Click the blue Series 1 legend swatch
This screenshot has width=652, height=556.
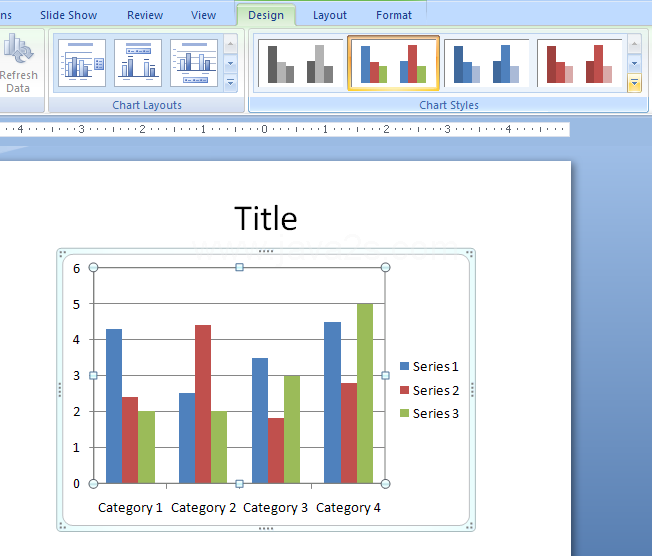click(x=404, y=366)
